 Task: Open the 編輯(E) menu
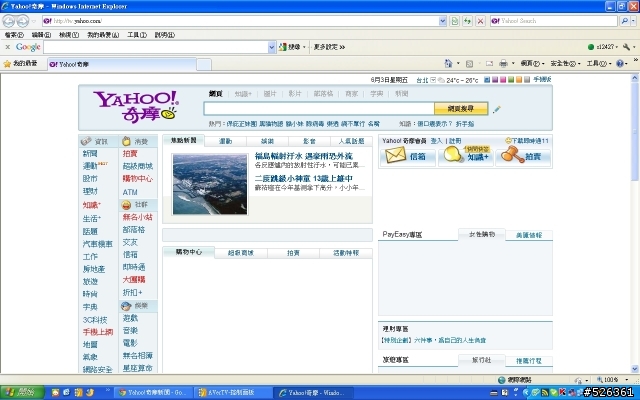point(41,35)
